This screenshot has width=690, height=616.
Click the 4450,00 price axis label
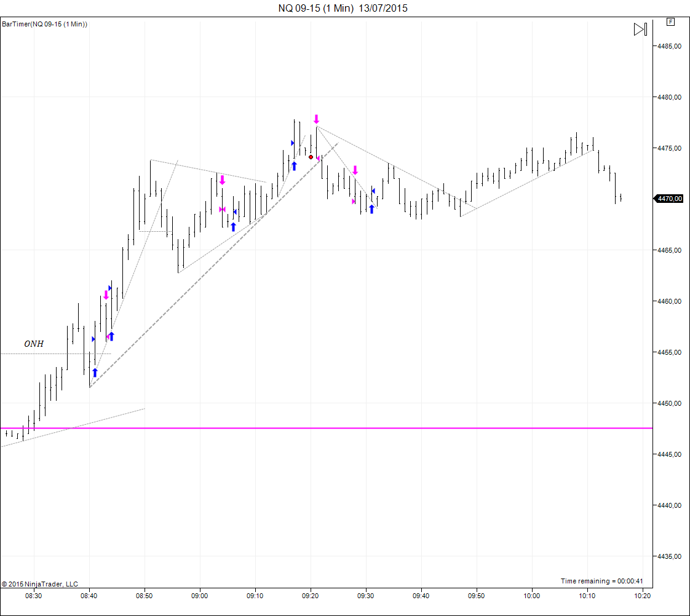(669, 403)
